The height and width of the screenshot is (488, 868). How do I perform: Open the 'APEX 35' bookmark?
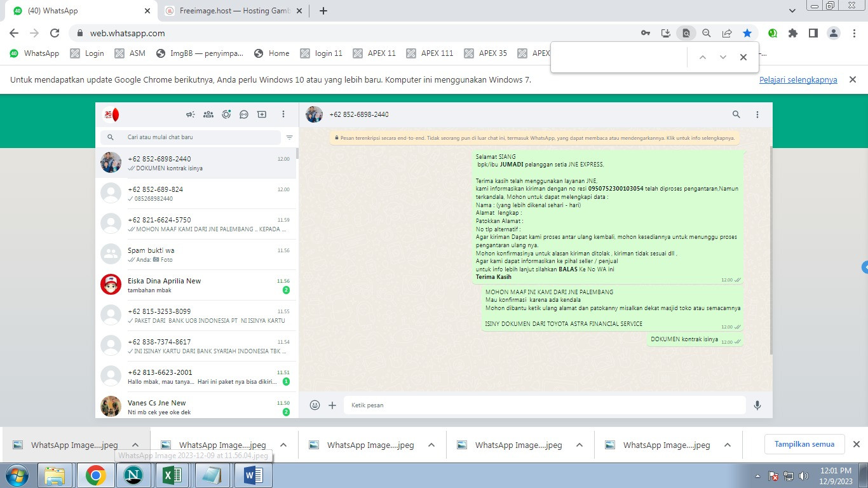point(485,53)
